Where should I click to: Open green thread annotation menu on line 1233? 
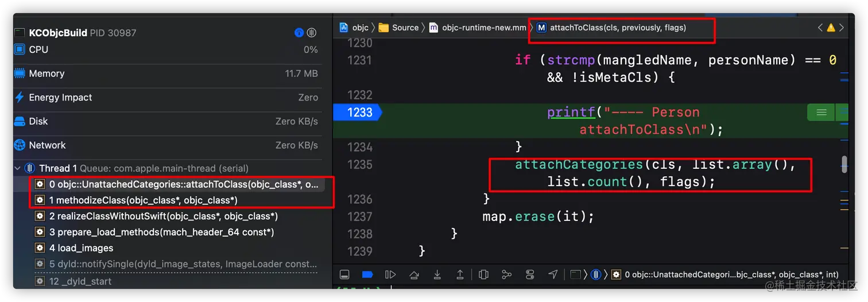click(x=821, y=113)
